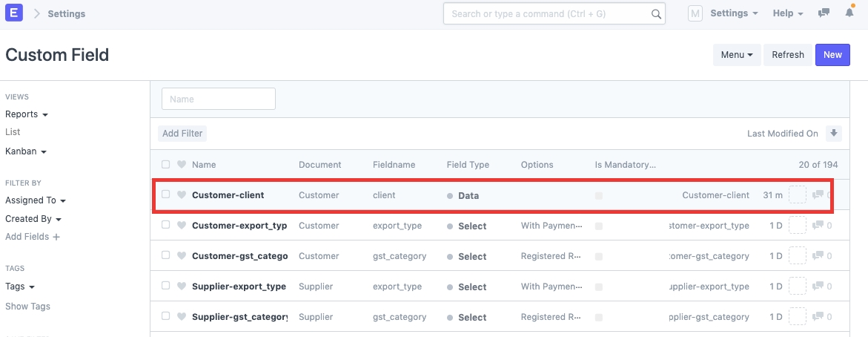Click the plus icon beside Add Fields
Screen dimensions: 868x337
click(x=56, y=237)
